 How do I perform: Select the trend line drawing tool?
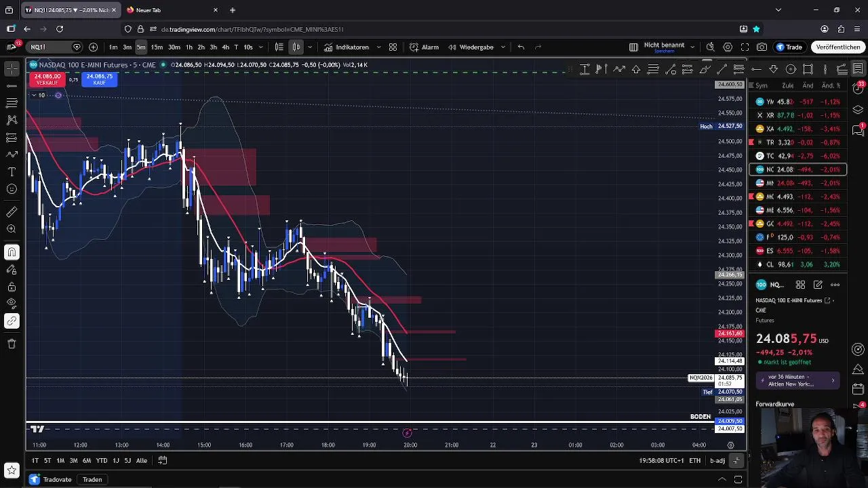pyautogui.click(x=12, y=86)
